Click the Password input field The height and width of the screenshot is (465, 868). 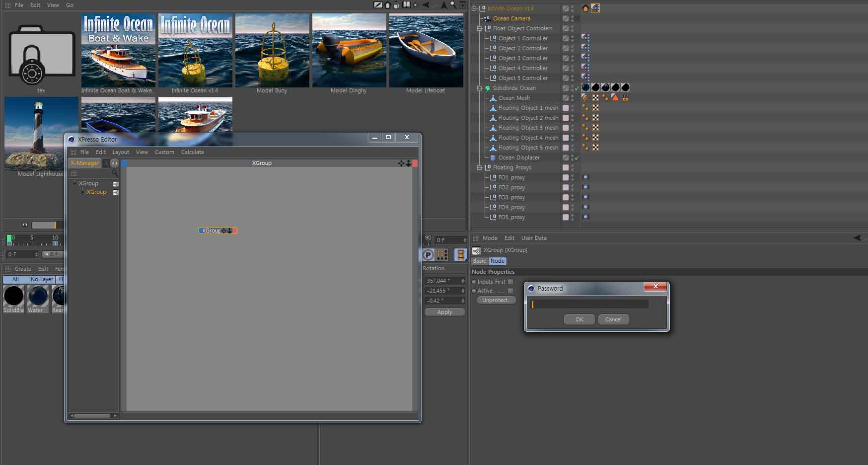[589, 304]
